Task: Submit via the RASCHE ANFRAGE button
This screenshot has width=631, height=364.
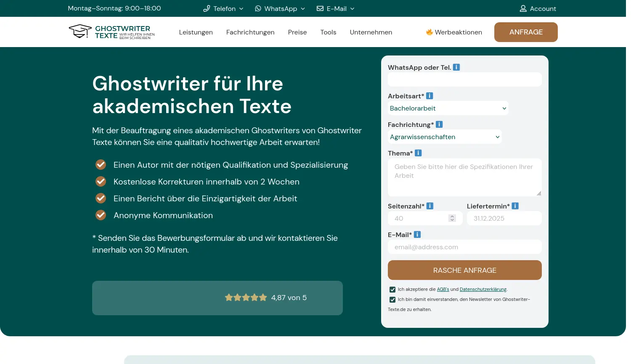Action: coord(464,270)
